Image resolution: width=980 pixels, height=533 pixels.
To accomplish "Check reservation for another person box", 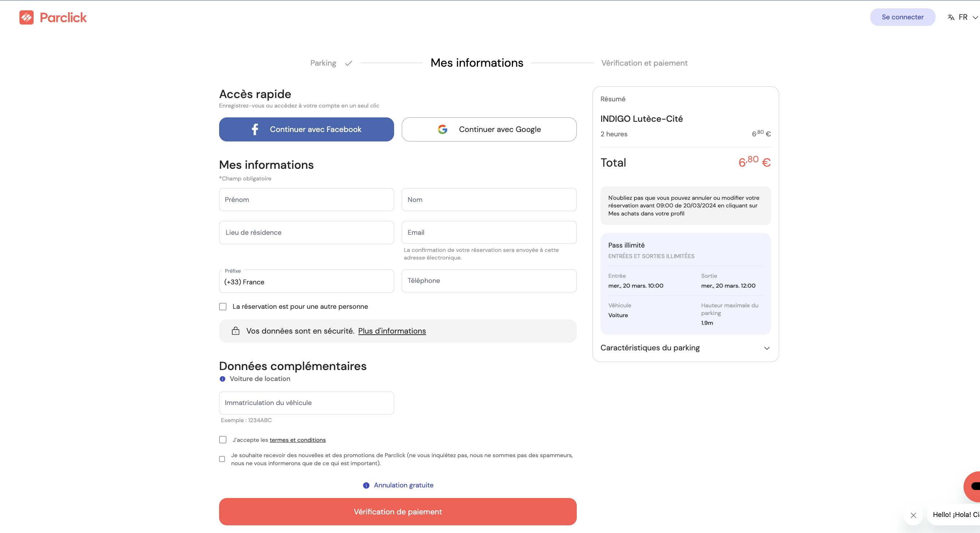I will click(x=223, y=307).
